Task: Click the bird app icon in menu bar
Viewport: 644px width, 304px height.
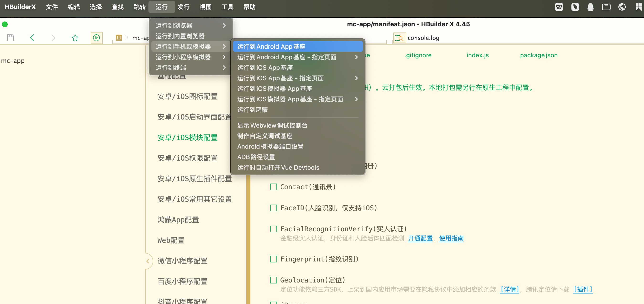Action: tap(575, 7)
